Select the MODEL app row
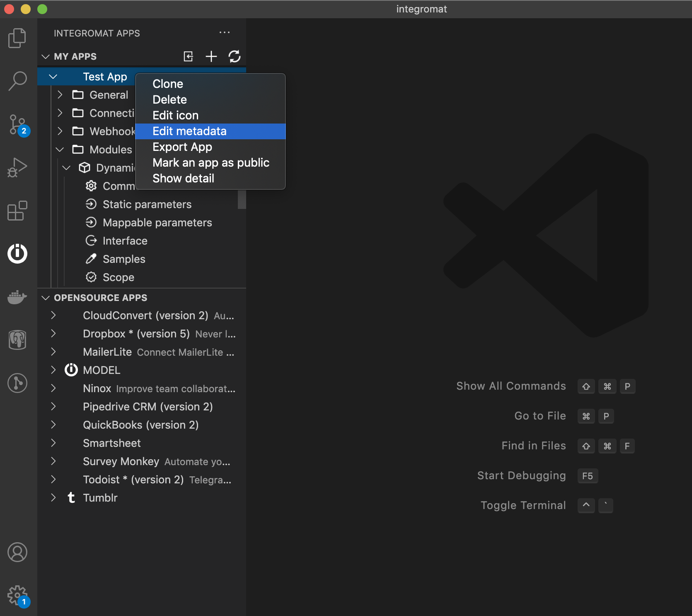The width and height of the screenshot is (692, 616). [142, 370]
